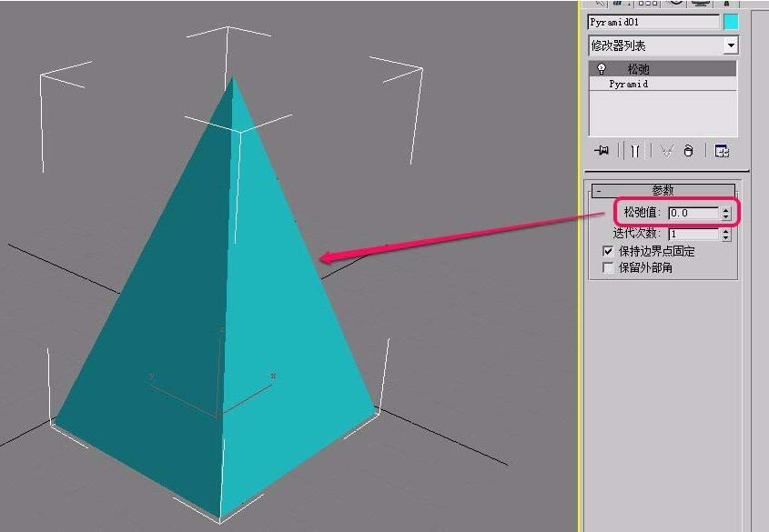Viewport: 769px width, 532px height.
Task: Click the 松弛值 spinner arrows
Action: coord(726,213)
